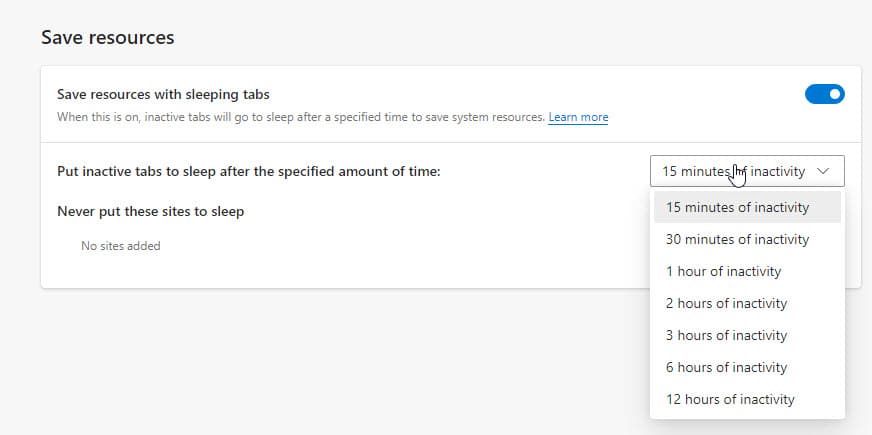Click the Save resources section heading
The height and width of the screenshot is (435, 872).
click(107, 37)
